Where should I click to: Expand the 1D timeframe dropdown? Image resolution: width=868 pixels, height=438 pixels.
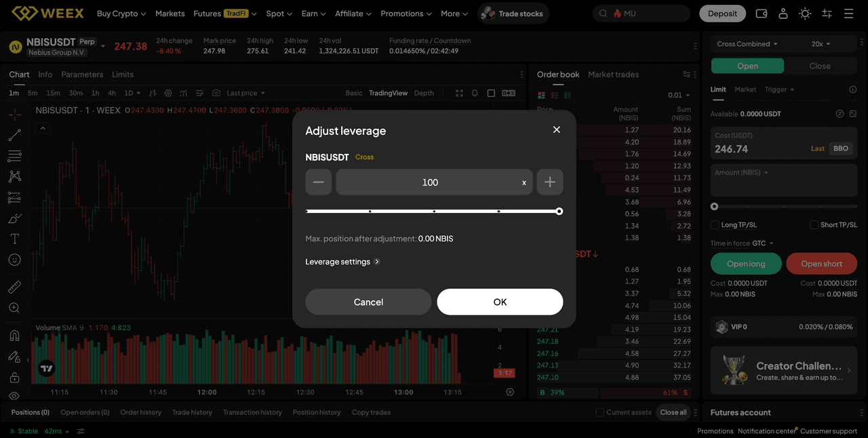133,93
